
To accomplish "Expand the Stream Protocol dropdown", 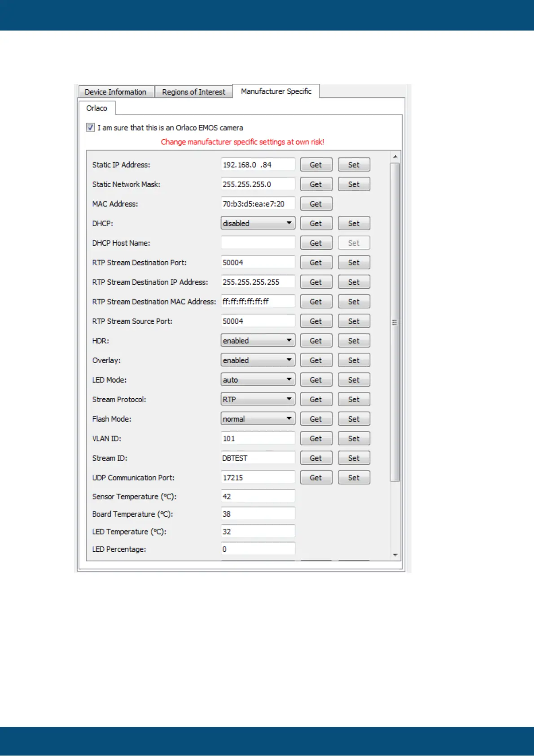I will tap(258, 399).
